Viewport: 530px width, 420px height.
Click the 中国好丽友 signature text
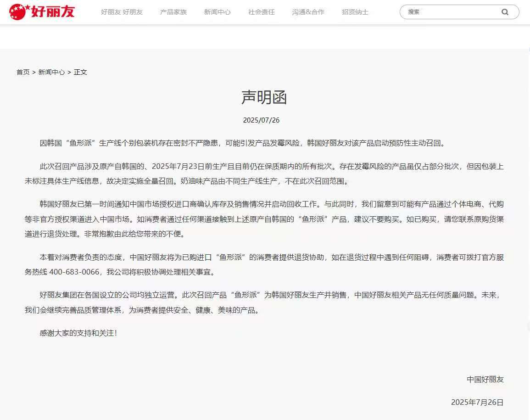tap(485, 380)
